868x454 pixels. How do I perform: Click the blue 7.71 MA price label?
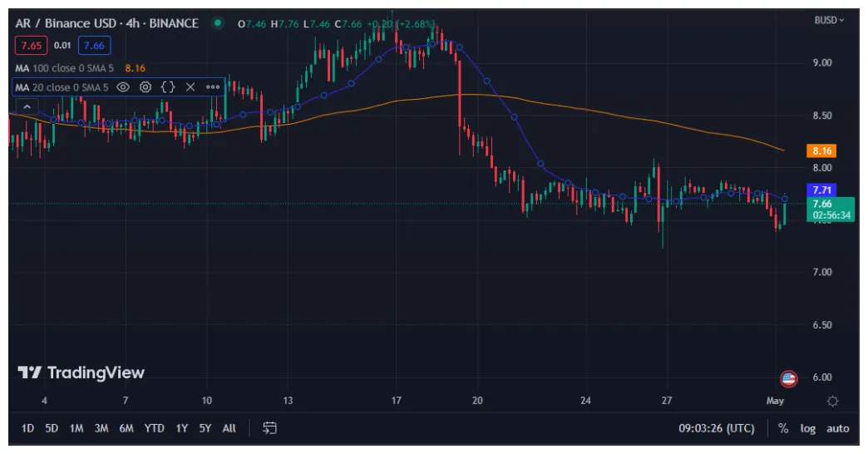tap(821, 190)
